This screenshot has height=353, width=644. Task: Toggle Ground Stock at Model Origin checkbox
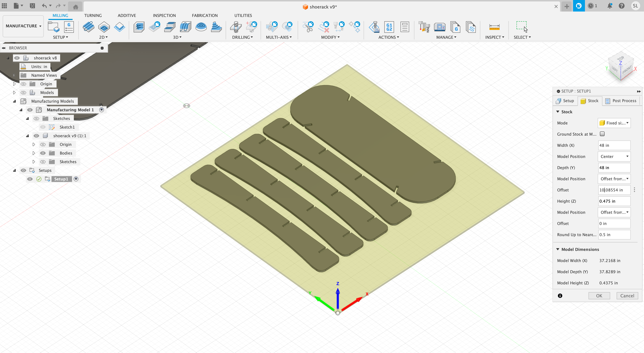602,134
